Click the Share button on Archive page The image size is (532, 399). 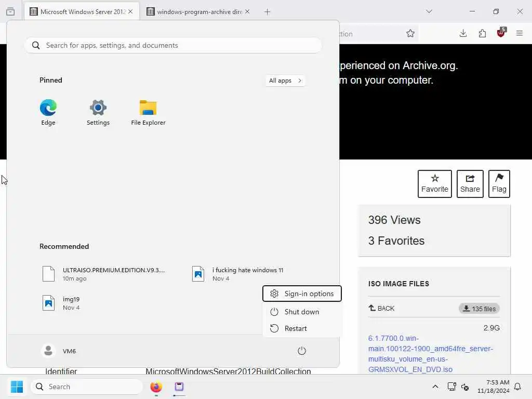[470, 183]
